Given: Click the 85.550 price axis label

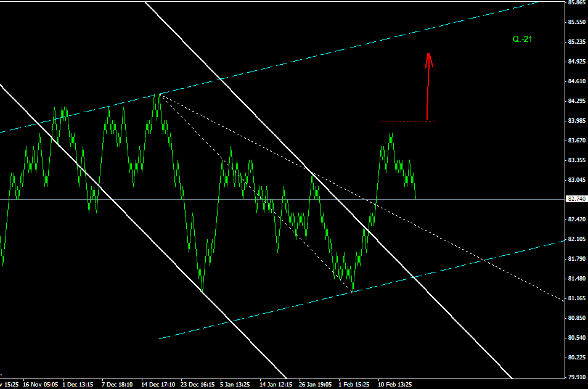Looking at the screenshot, I should coord(577,22).
